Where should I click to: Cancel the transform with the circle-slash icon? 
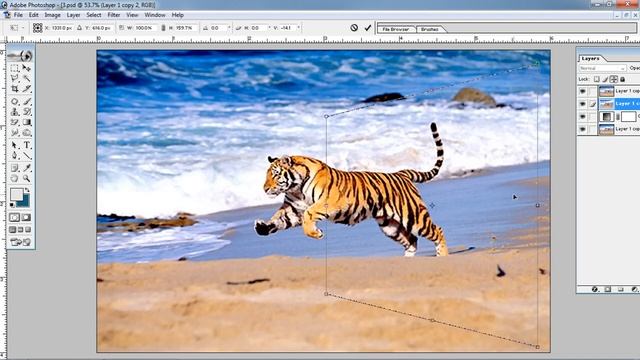tap(354, 28)
